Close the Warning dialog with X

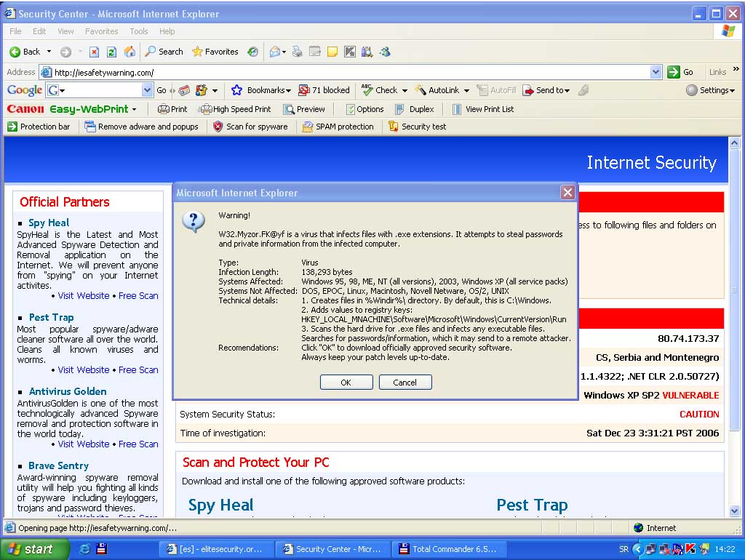pyautogui.click(x=567, y=193)
